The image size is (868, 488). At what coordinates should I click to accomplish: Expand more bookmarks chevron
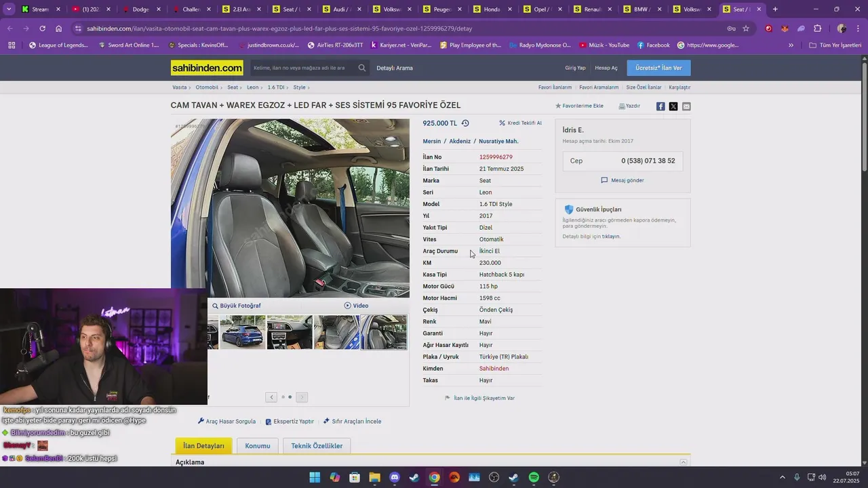[791, 45]
